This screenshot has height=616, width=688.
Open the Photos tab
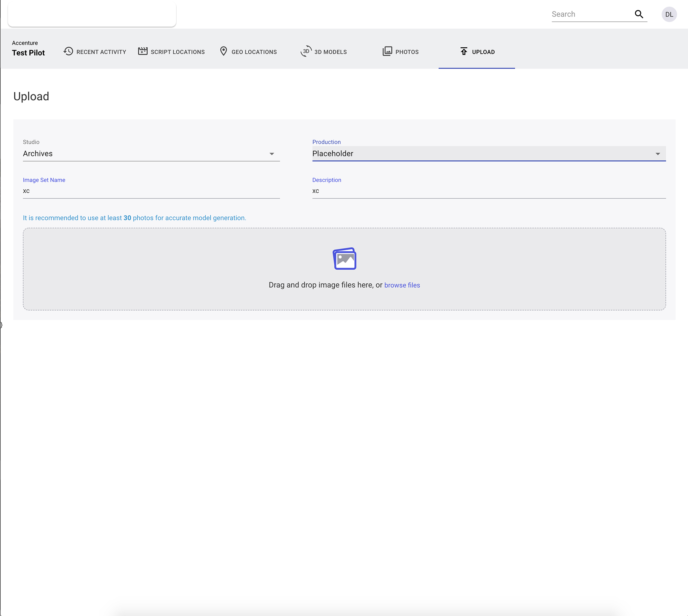pyautogui.click(x=407, y=52)
